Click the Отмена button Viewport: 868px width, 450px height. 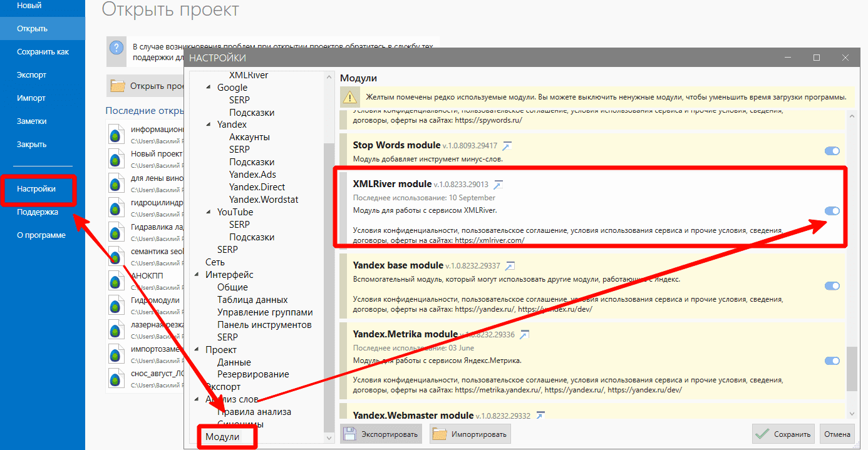coord(837,434)
